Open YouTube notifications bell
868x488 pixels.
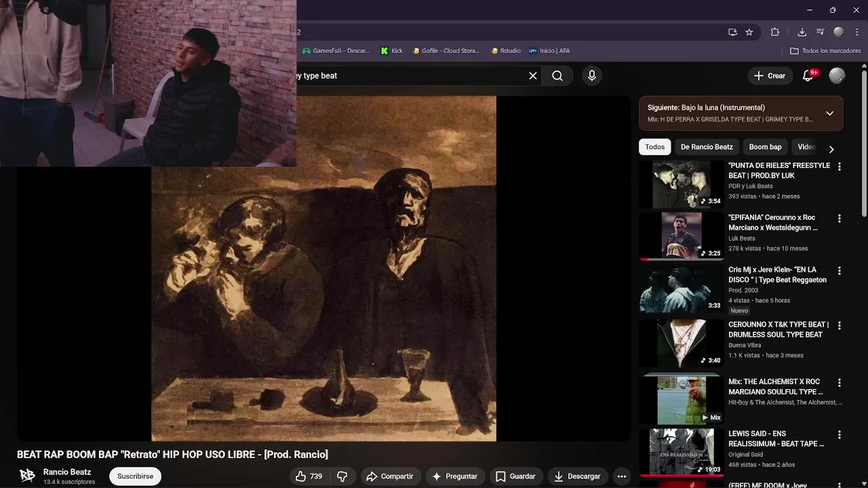(x=808, y=76)
